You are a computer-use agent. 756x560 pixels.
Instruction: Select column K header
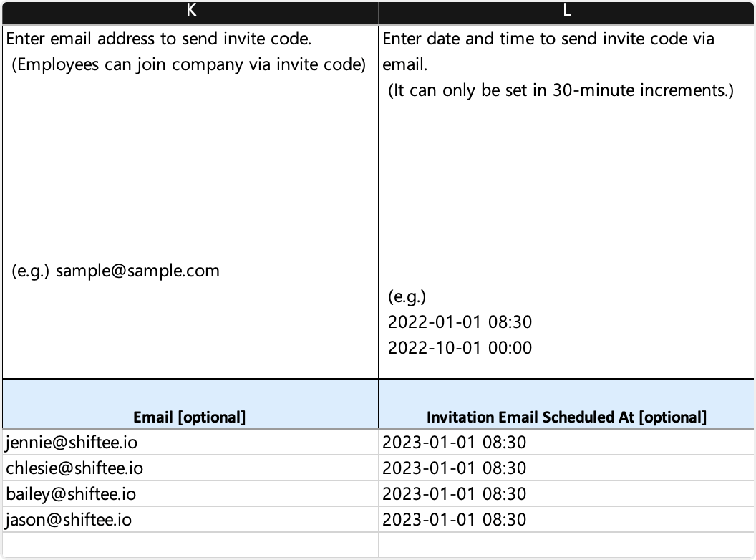(190, 11)
